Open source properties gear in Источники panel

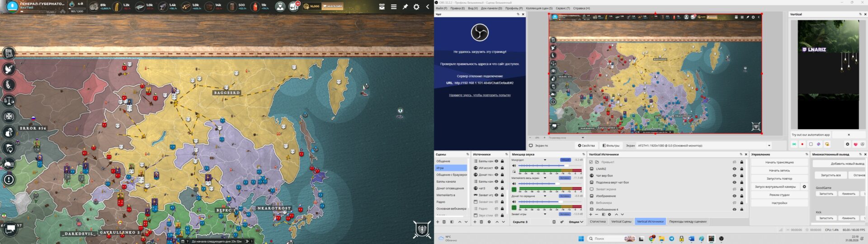489,222
